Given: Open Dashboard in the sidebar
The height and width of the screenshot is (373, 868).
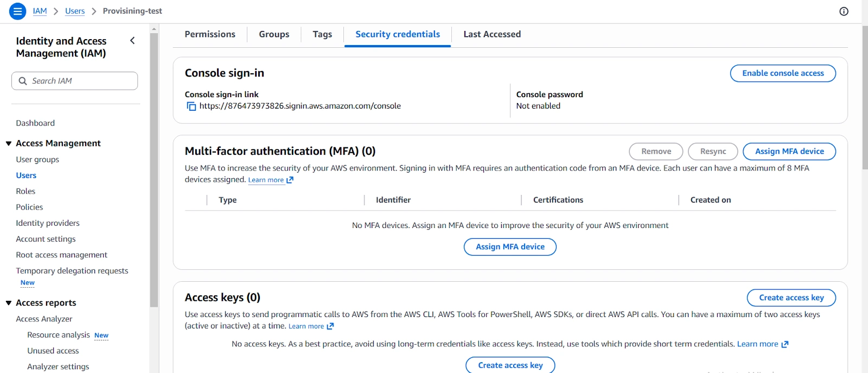Looking at the screenshot, I should 35,123.
